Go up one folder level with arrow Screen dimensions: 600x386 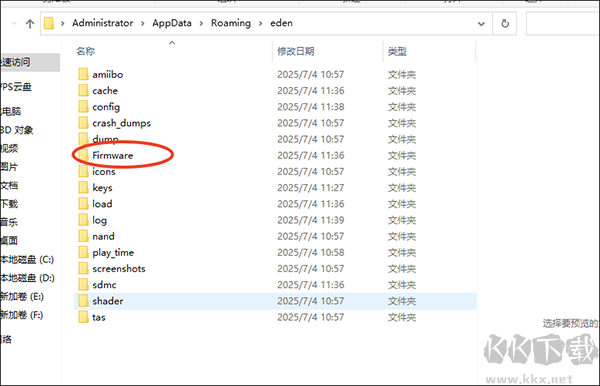point(30,24)
